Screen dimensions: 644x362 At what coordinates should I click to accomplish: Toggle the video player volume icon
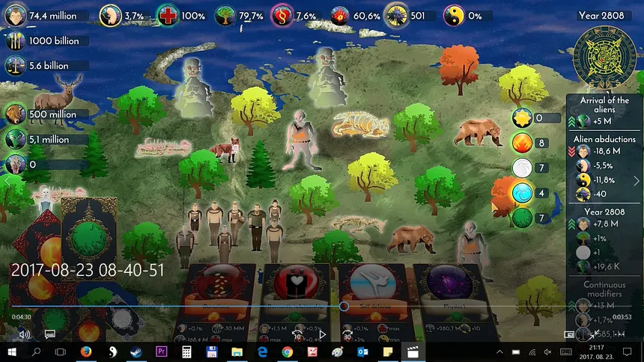pyautogui.click(x=24, y=334)
